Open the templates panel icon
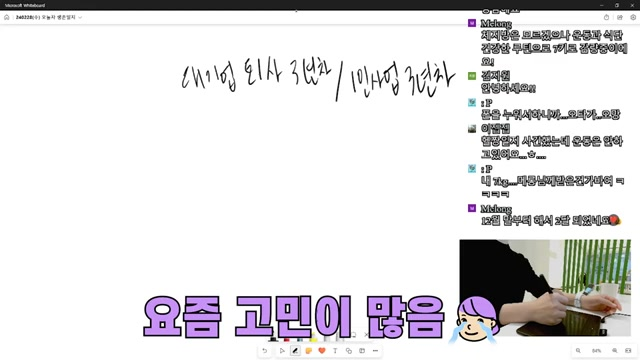640x360 pixels. tap(362, 351)
